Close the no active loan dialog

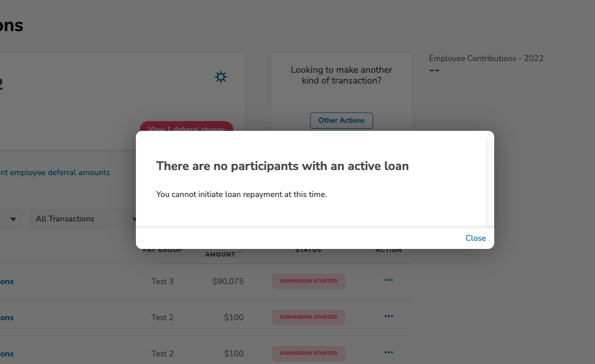point(475,238)
